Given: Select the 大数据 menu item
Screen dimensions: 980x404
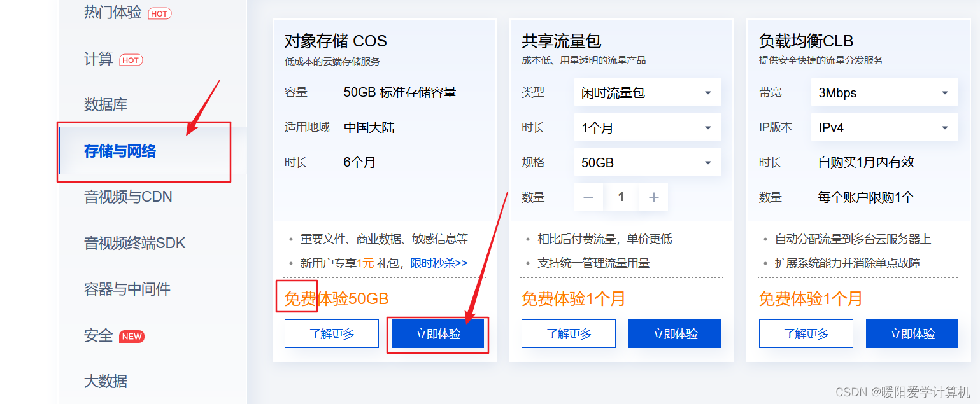Looking at the screenshot, I should pyautogui.click(x=106, y=381).
